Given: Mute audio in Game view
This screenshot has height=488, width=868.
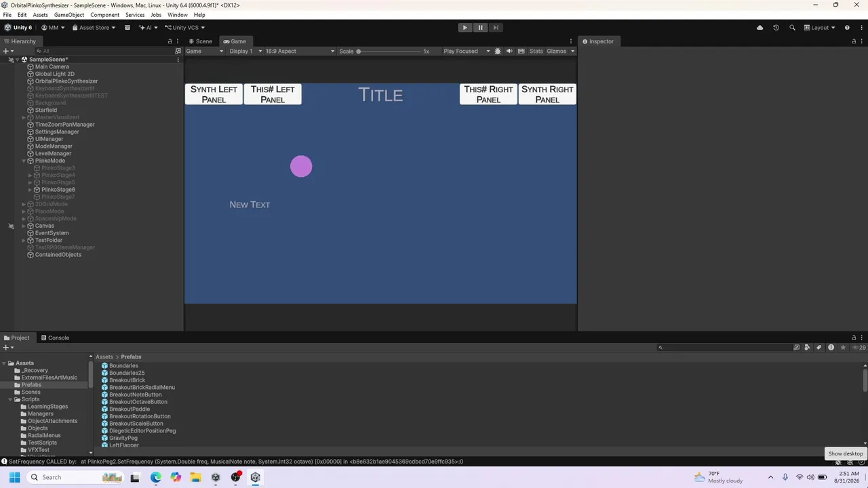Looking at the screenshot, I should point(509,52).
